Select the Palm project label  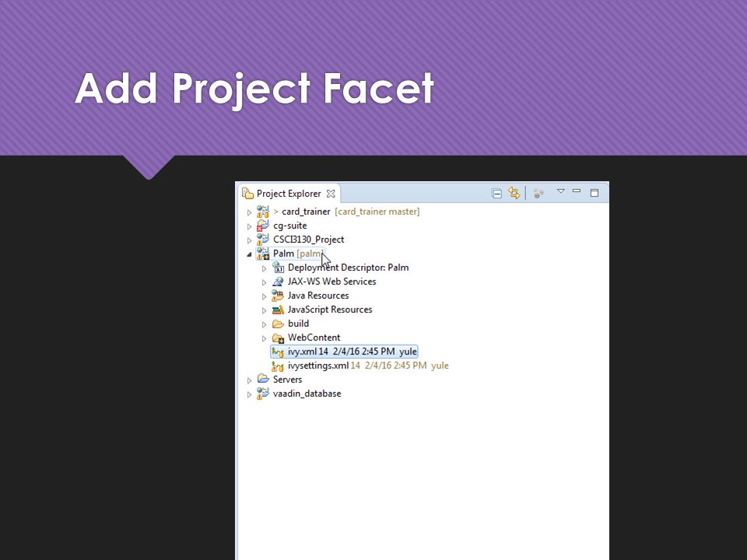pyautogui.click(x=283, y=254)
